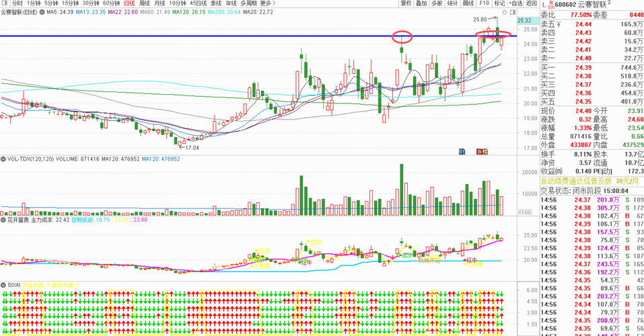Switch to 季线 quarterly chart

coord(216,3)
